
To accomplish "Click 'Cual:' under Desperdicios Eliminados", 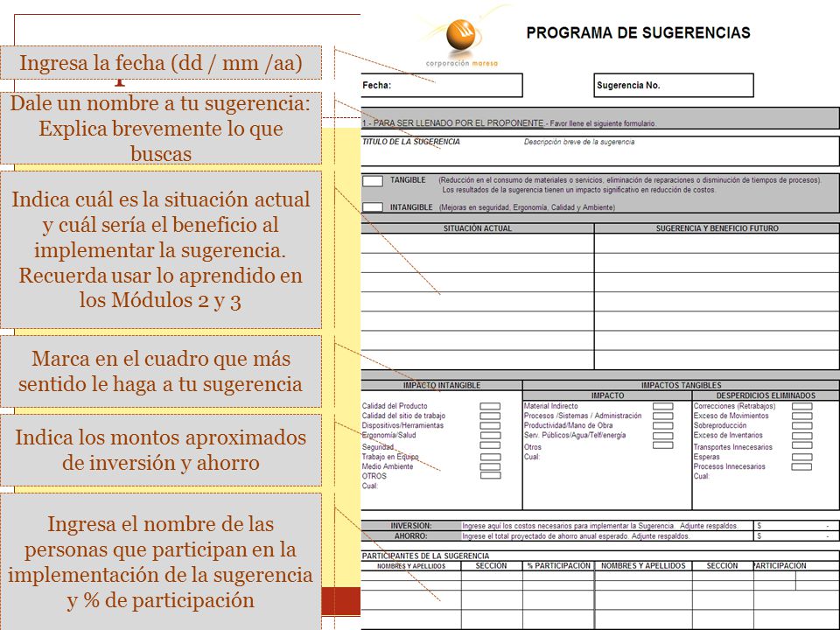I will [x=701, y=476].
